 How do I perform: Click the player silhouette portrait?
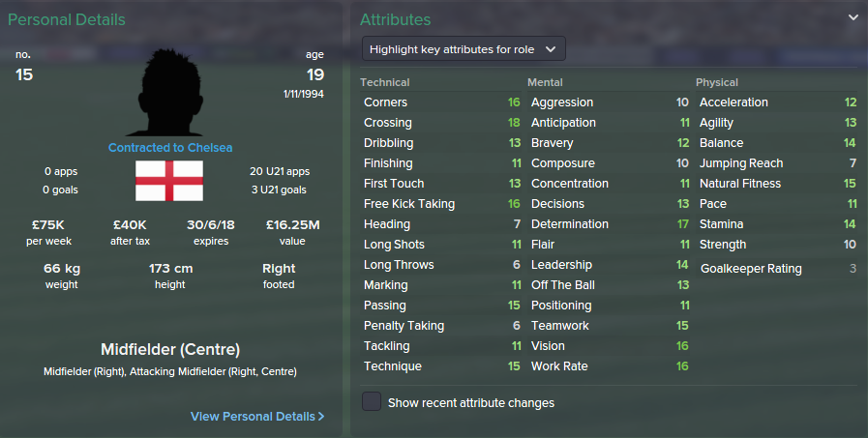point(169,93)
